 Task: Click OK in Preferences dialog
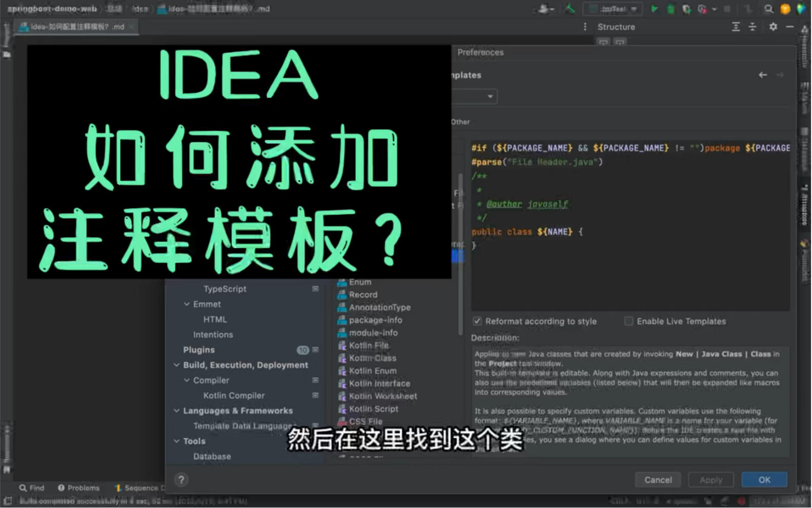pyautogui.click(x=764, y=480)
